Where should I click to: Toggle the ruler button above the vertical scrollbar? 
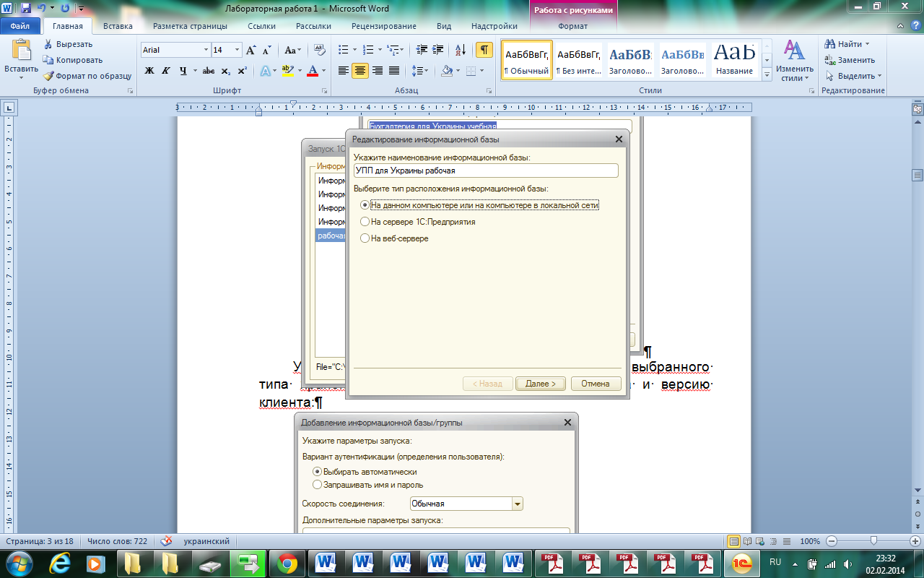pos(918,110)
